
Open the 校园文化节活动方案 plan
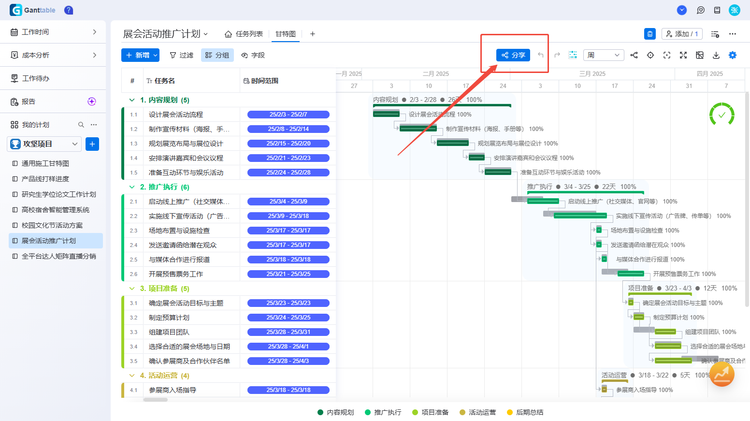tap(55, 225)
